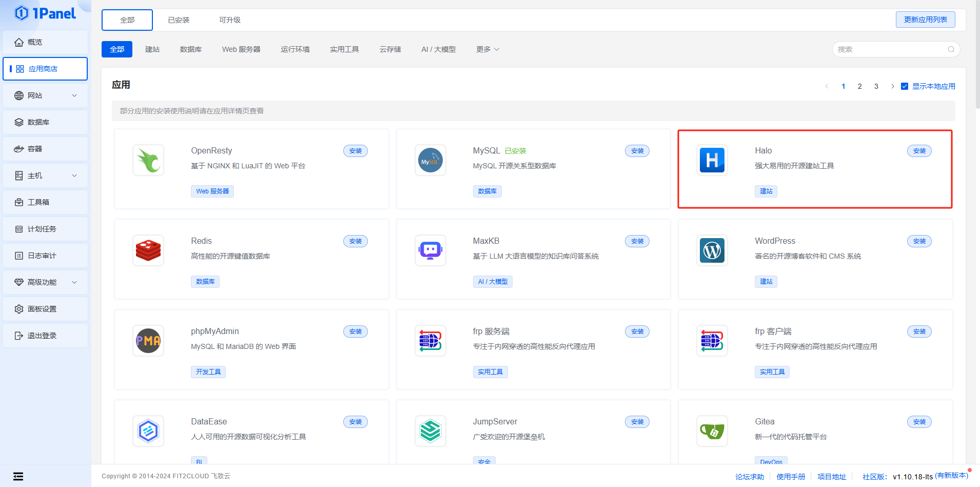980x487 pixels.
Task: Expand the 网站 sidebar submenu
Action: [x=45, y=95]
